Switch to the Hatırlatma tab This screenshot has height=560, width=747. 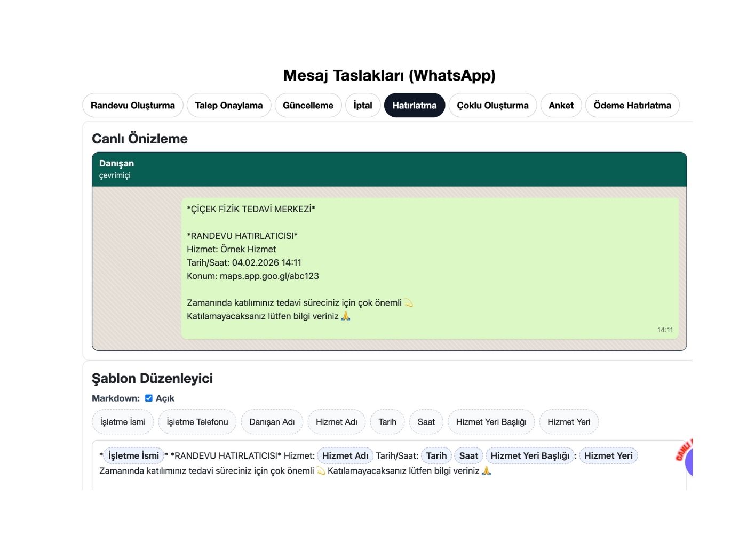click(415, 105)
